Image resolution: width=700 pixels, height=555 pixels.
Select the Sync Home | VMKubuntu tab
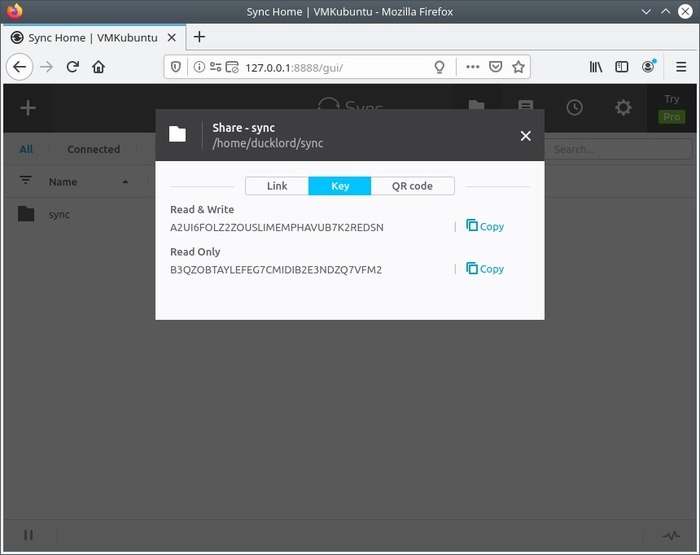(x=93, y=38)
